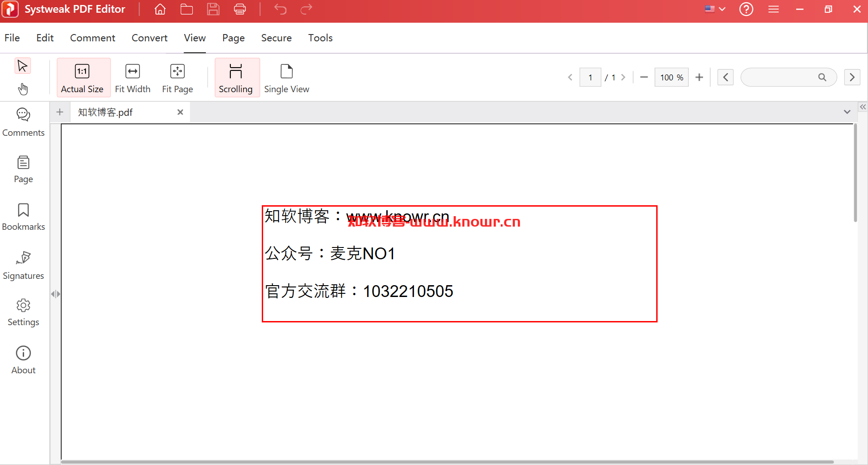Open the Convert menu

tap(150, 38)
